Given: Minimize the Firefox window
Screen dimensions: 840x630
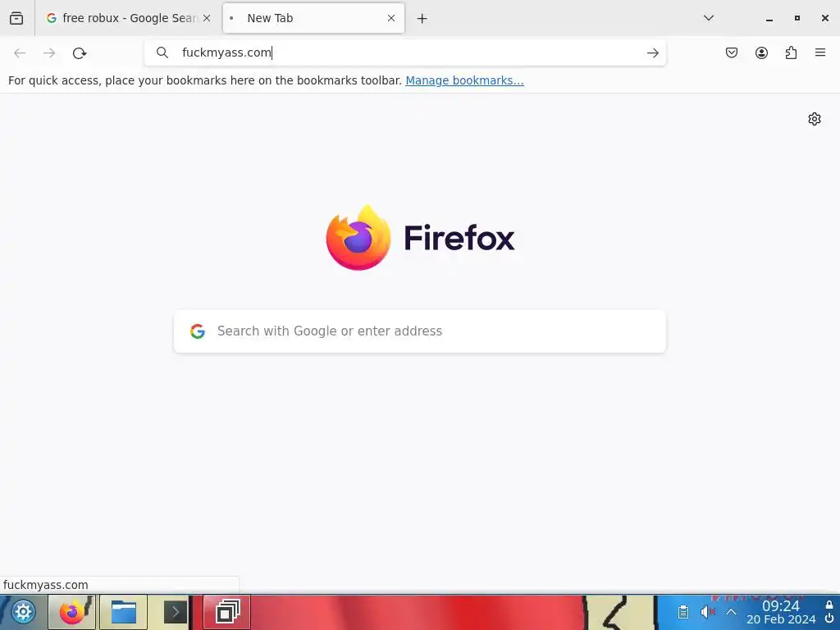Looking at the screenshot, I should pos(769,18).
